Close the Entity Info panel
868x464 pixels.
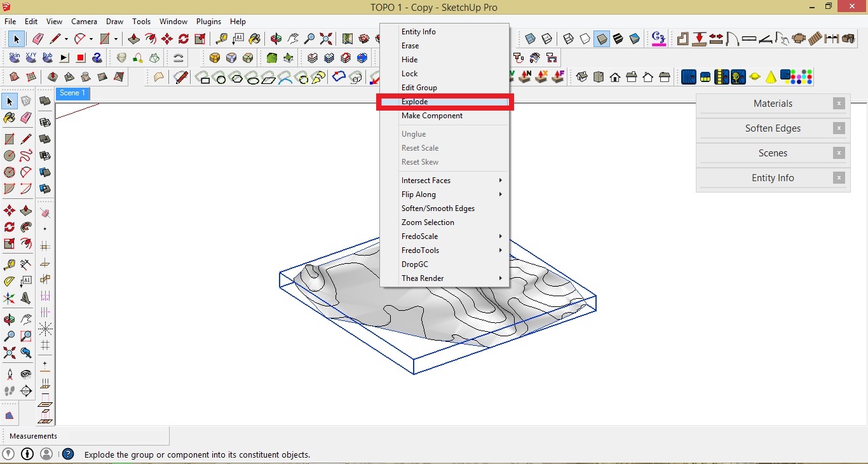(x=839, y=177)
